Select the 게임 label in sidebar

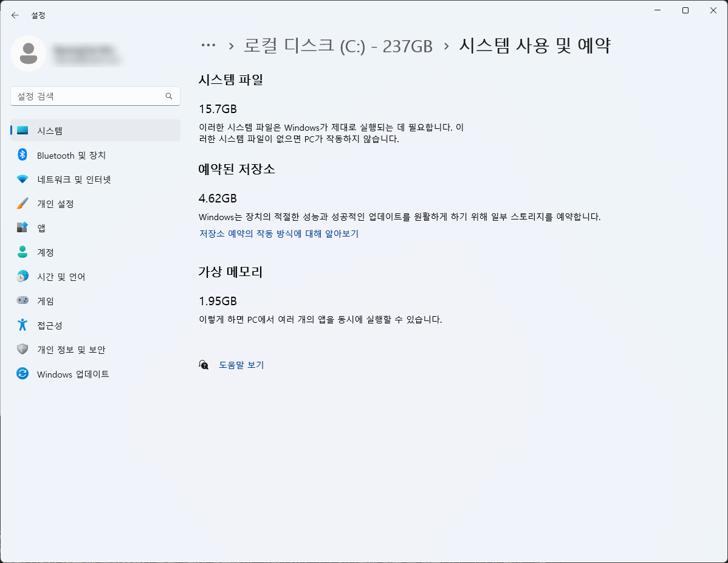point(46,301)
